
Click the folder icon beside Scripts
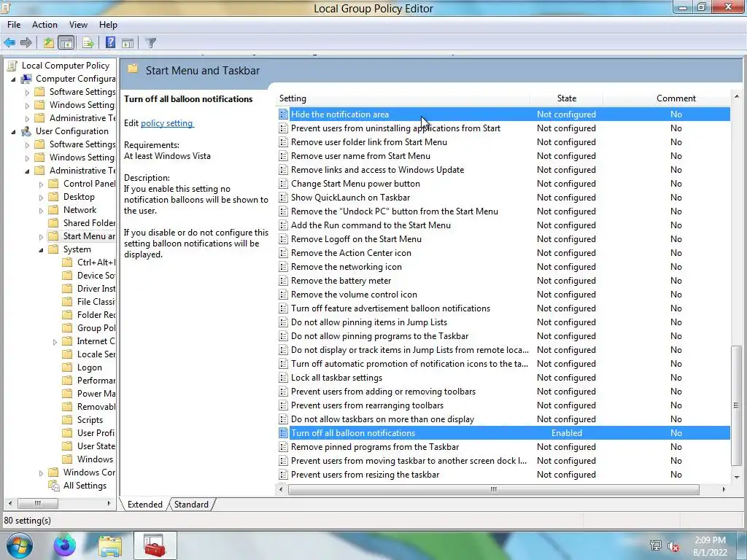point(68,420)
